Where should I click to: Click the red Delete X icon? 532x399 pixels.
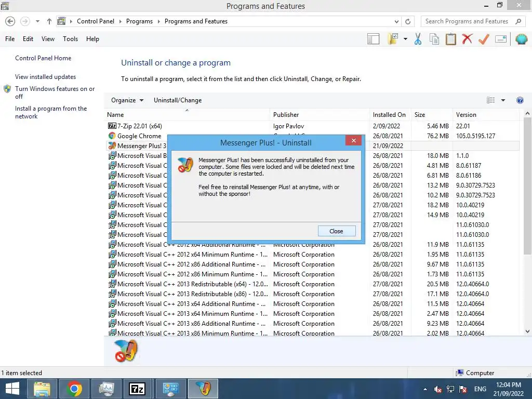[x=467, y=39]
